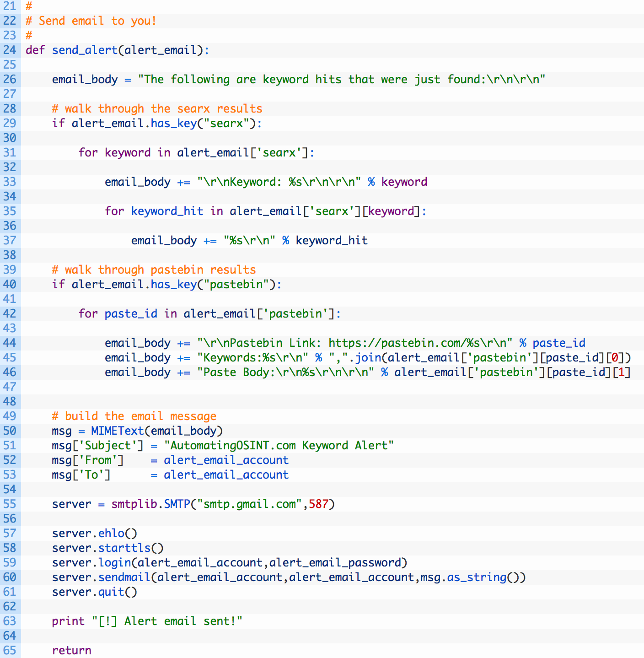Select line number 44
644x658 pixels.
coord(9,343)
